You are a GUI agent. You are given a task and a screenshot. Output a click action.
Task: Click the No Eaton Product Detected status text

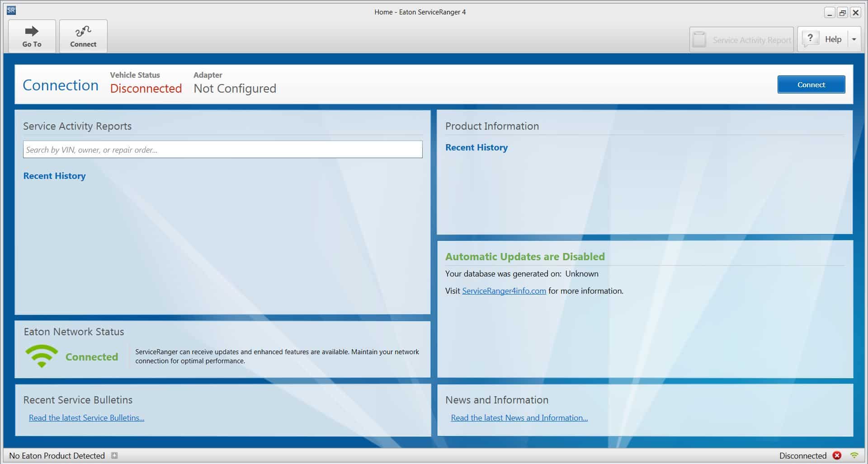click(57, 455)
